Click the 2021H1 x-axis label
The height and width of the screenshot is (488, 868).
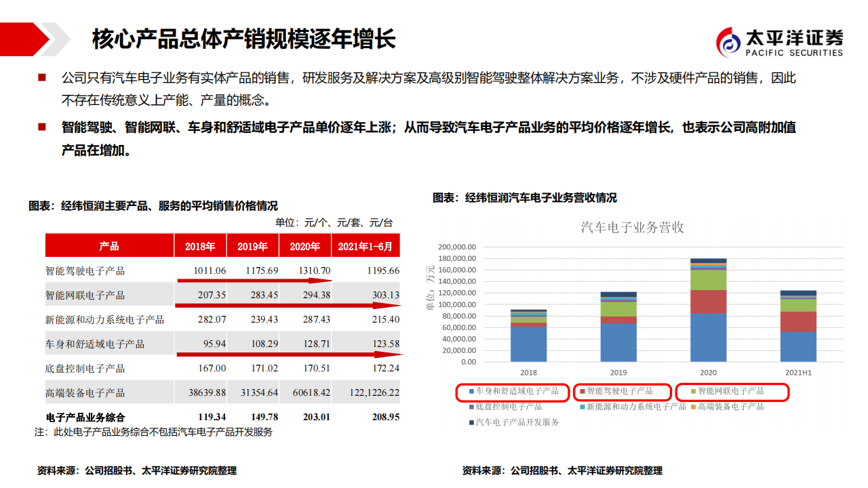[x=798, y=373]
